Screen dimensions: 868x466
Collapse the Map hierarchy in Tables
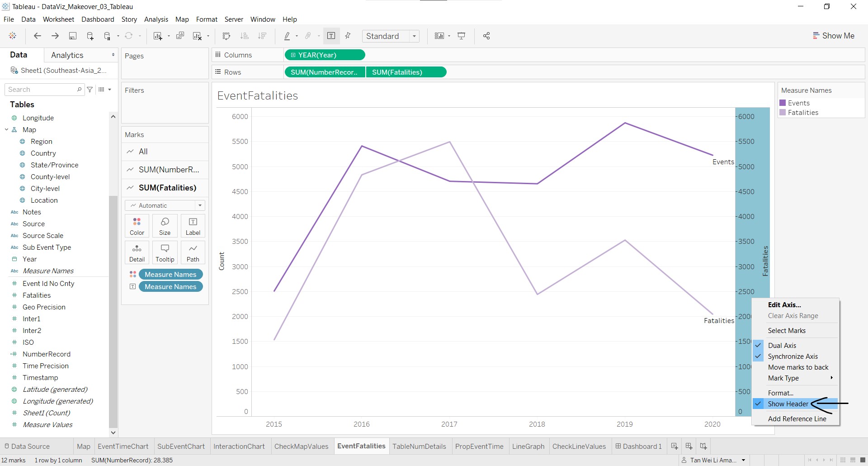coord(7,129)
